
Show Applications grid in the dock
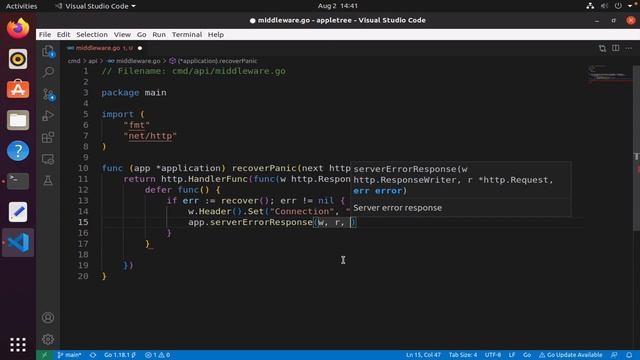click(x=18, y=344)
